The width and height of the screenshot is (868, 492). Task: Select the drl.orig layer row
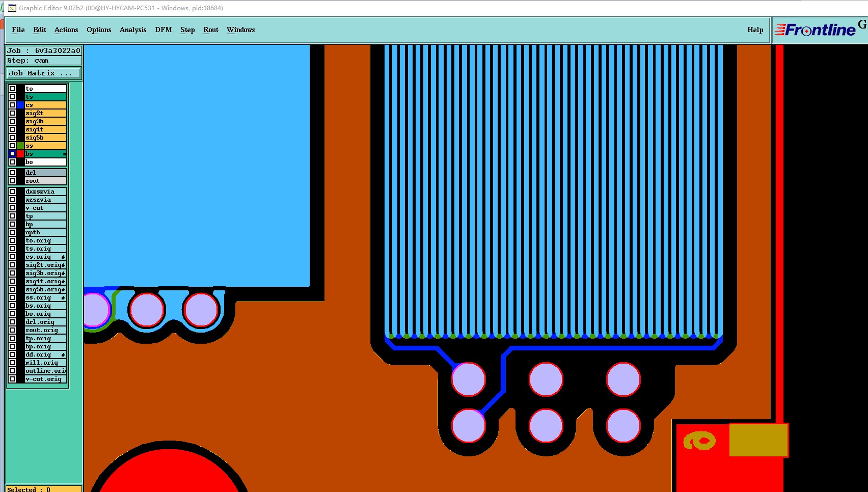pyautogui.click(x=46, y=322)
